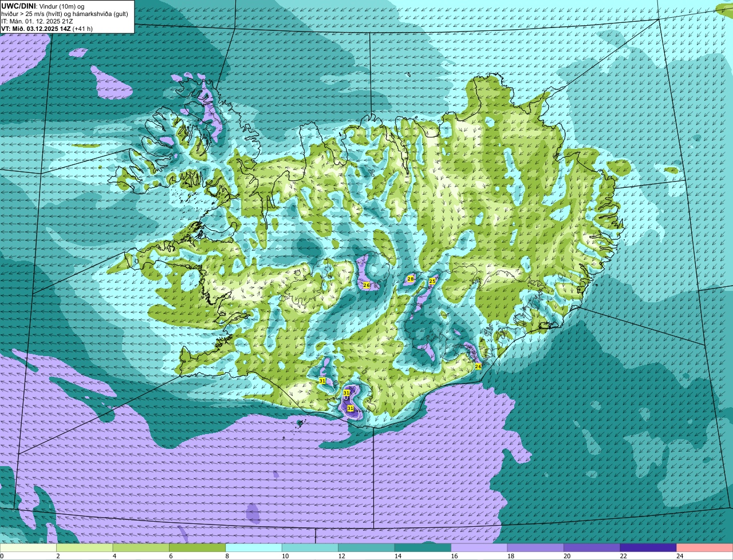Screen dimensions: 733x560
Task: Click the light lavender 16–18 m/s legend swatch
Action: (479, 547)
